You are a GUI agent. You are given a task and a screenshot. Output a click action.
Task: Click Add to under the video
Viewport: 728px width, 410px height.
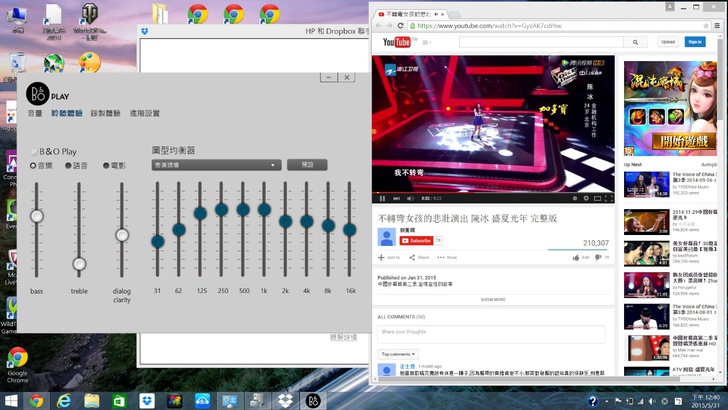click(x=389, y=257)
